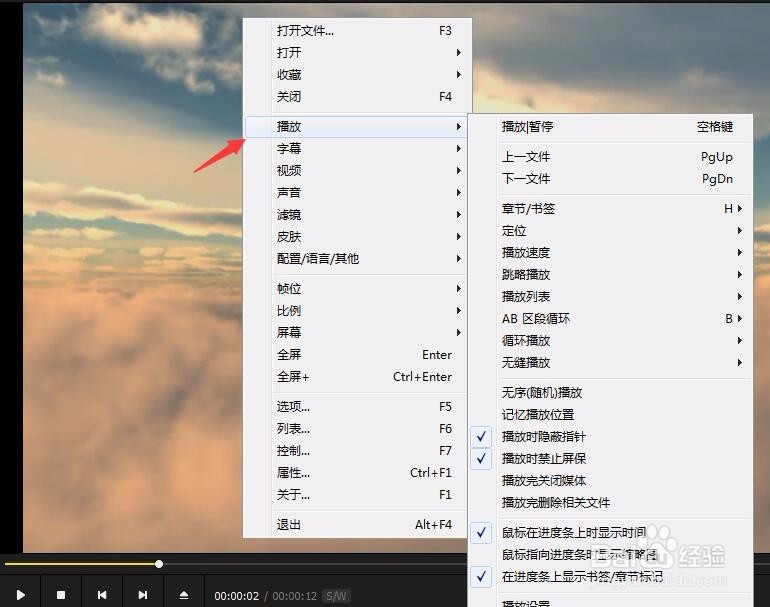
Task: Open 控制... control panel entry
Action: pyautogui.click(x=356, y=450)
